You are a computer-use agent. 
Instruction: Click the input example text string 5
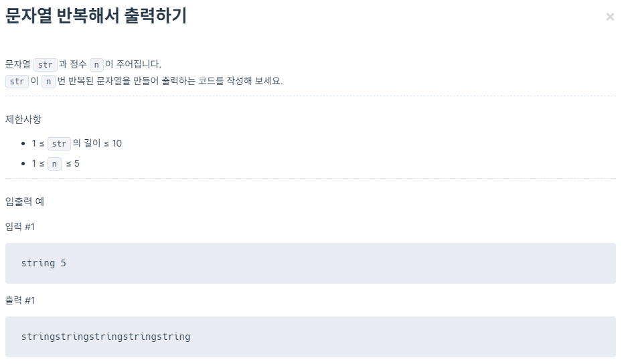coord(44,264)
